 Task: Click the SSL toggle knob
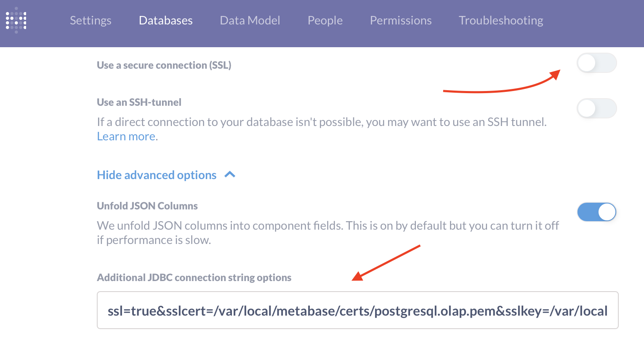588,62
